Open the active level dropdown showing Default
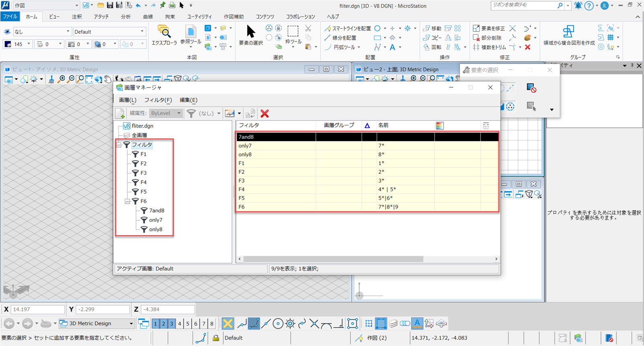The image size is (644, 346). tap(109, 31)
